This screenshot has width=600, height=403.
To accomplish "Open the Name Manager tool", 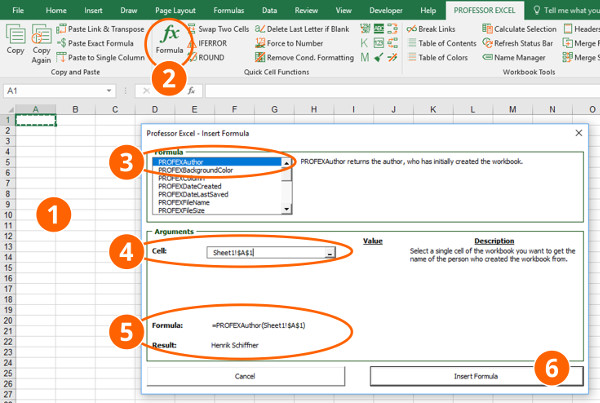I will (514, 58).
